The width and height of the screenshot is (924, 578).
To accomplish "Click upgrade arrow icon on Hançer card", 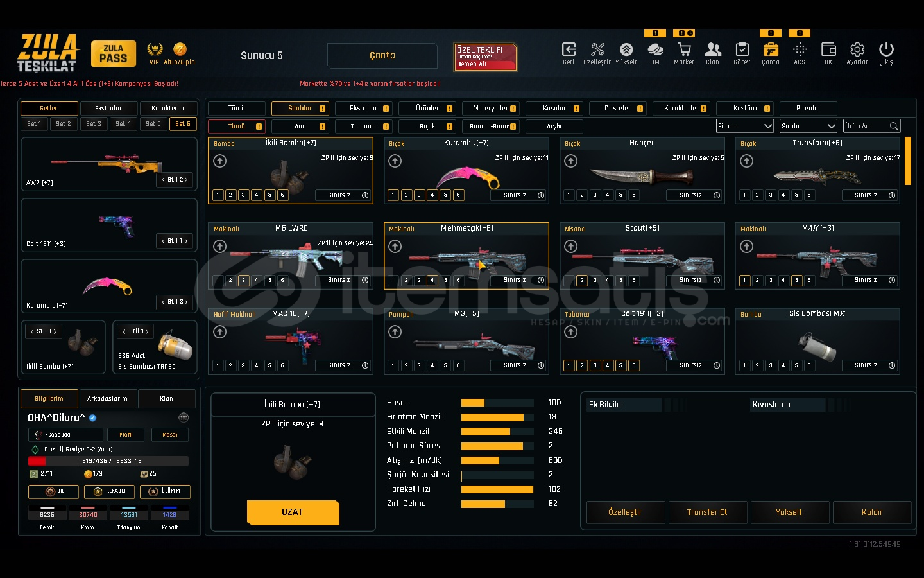I will click(x=571, y=161).
